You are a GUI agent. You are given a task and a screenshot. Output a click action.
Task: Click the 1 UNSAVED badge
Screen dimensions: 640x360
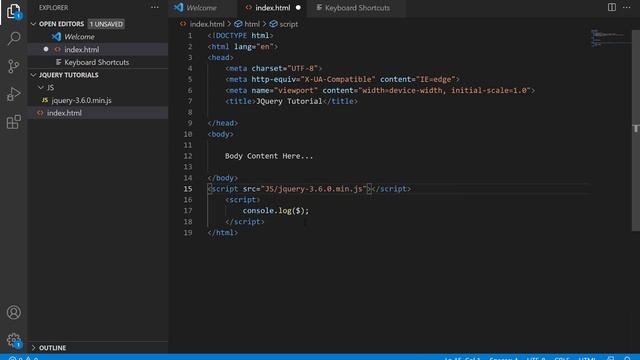click(x=106, y=24)
